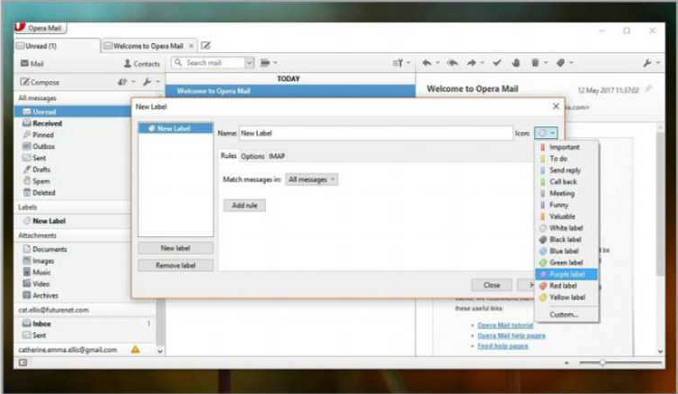The image size is (678, 394).
Task: Click the Name input field
Action: pos(376,133)
